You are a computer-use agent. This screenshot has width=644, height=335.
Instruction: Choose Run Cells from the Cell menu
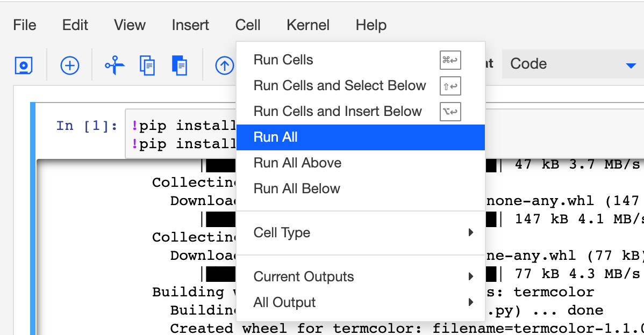click(x=361, y=60)
